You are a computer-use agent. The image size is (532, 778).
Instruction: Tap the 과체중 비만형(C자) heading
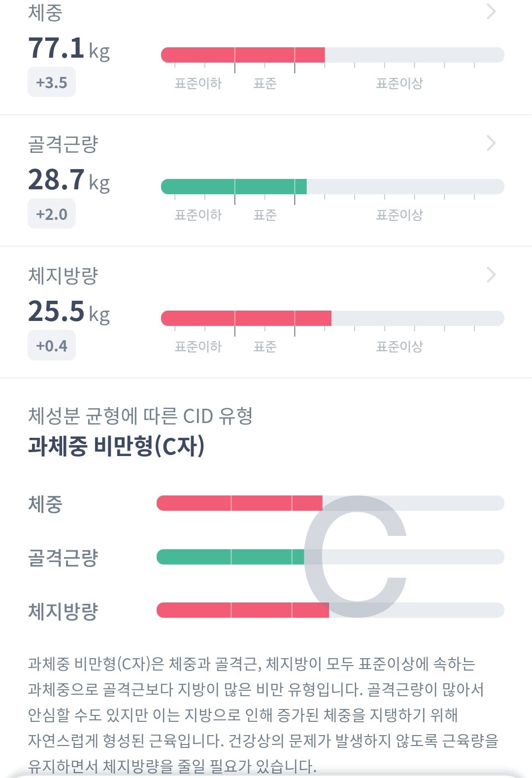click(x=116, y=446)
